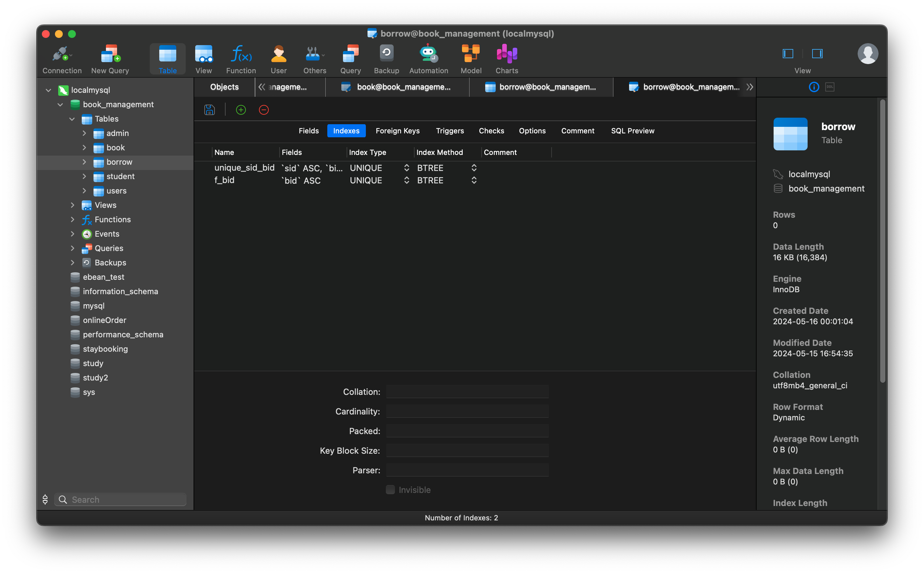Open the Index Type dropdown for f_bid

pos(406,180)
